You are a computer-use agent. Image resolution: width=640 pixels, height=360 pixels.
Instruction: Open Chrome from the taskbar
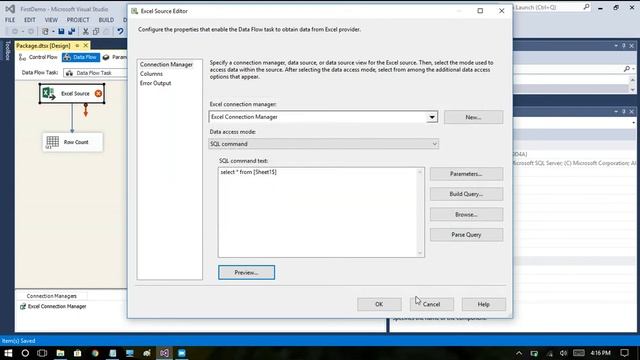click(x=95, y=353)
